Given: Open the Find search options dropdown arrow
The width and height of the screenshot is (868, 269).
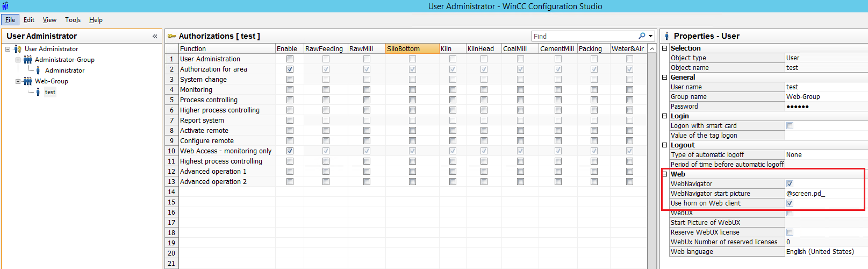Looking at the screenshot, I should [650, 36].
